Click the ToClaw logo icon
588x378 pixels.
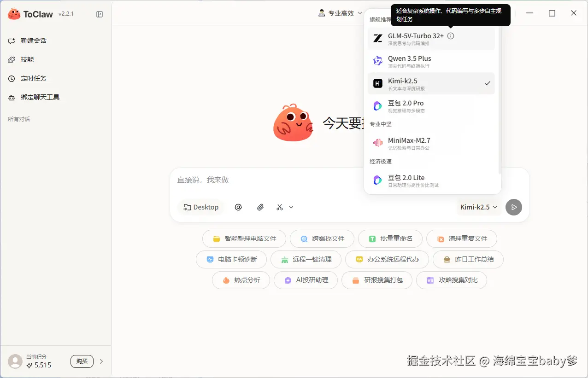14,14
